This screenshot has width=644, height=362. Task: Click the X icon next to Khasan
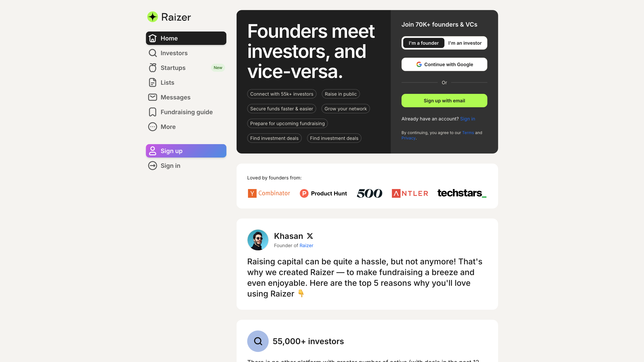coord(310,236)
